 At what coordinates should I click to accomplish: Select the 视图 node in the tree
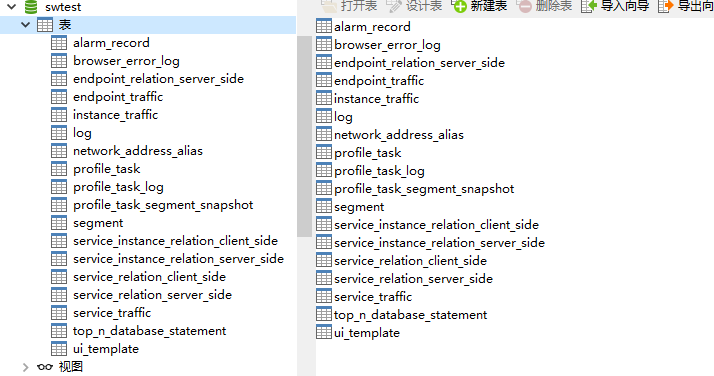(x=71, y=366)
